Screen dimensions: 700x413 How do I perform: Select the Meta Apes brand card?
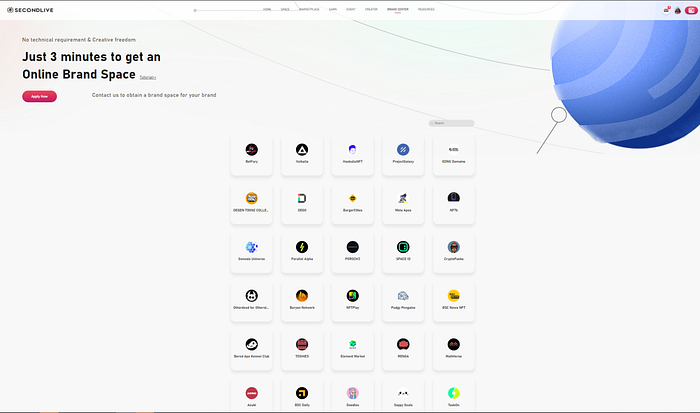click(x=403, y=204)
